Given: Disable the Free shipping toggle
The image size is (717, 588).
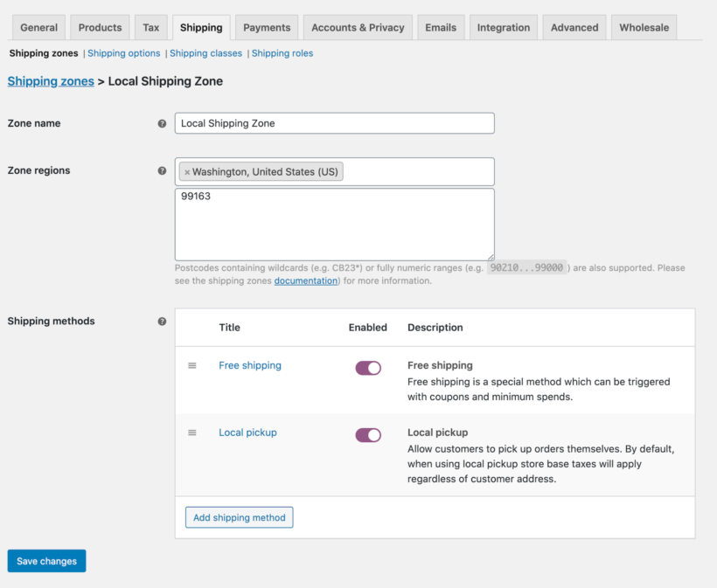Looking at the screenshot, I should 368,367.
